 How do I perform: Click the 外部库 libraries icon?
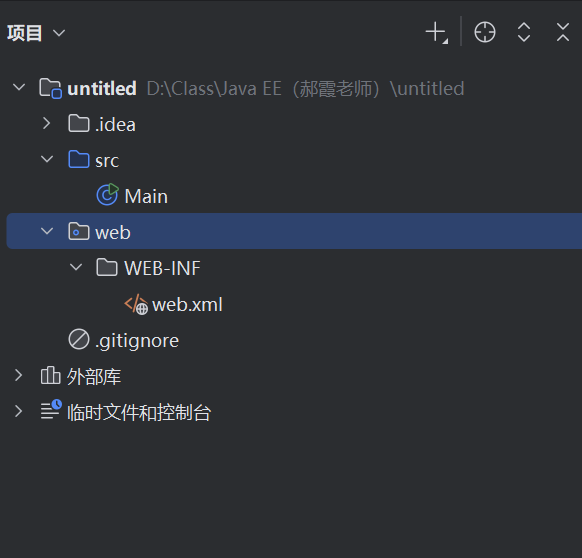click(50, 375)
